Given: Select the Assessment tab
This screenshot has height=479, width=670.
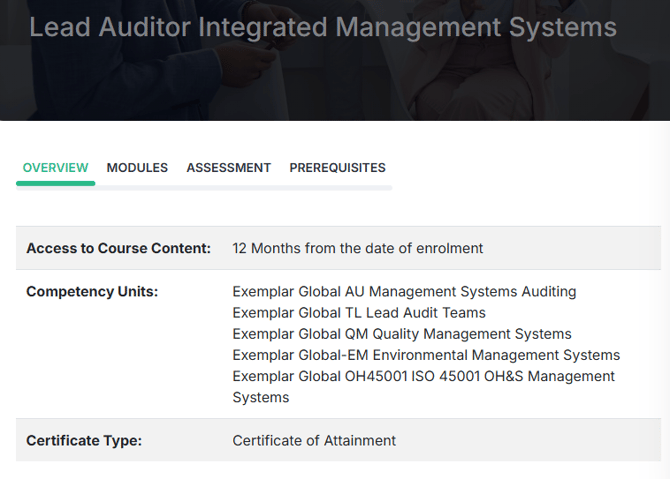Looking at the screenshot, I should point(229,168).
